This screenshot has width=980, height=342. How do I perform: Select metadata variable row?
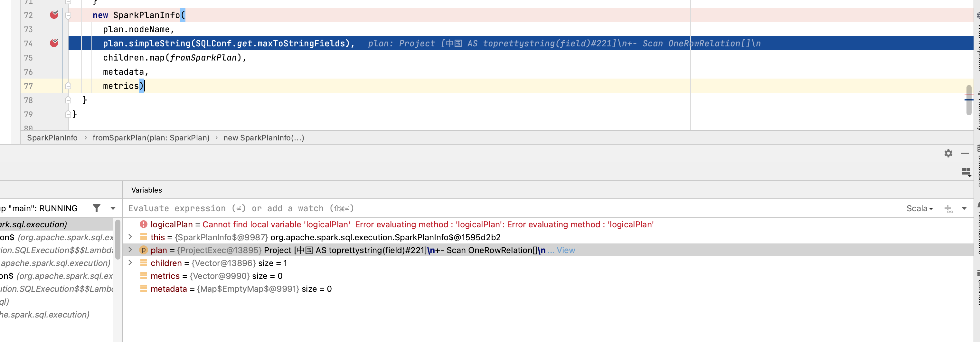548,289
